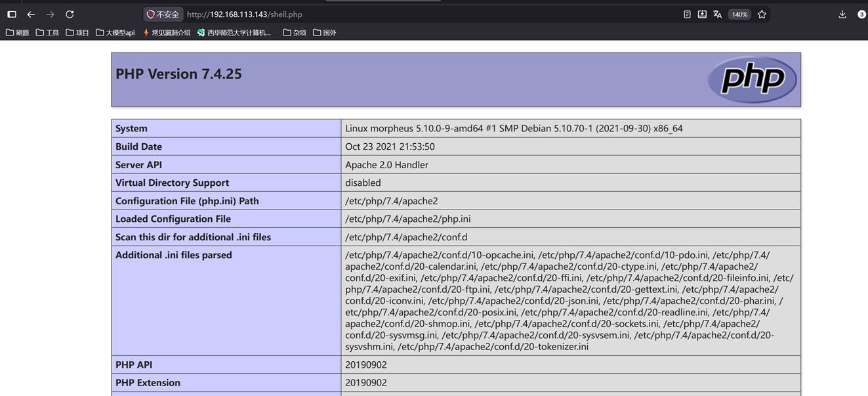Screen dimensions: 868x396
Task: Click the Linux morpheus system value
Action: (514, 128)
